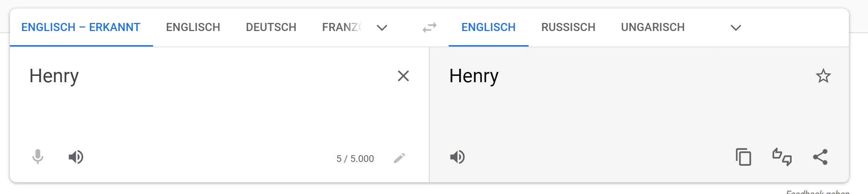Image resolution: width=868 pixels, height=194 pixels.
Task: Play translation audio with speaker icon
Action: point(457,157)
